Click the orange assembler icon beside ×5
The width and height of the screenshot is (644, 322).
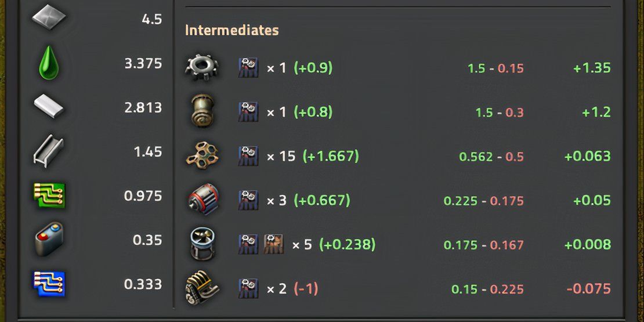[274, 244]
